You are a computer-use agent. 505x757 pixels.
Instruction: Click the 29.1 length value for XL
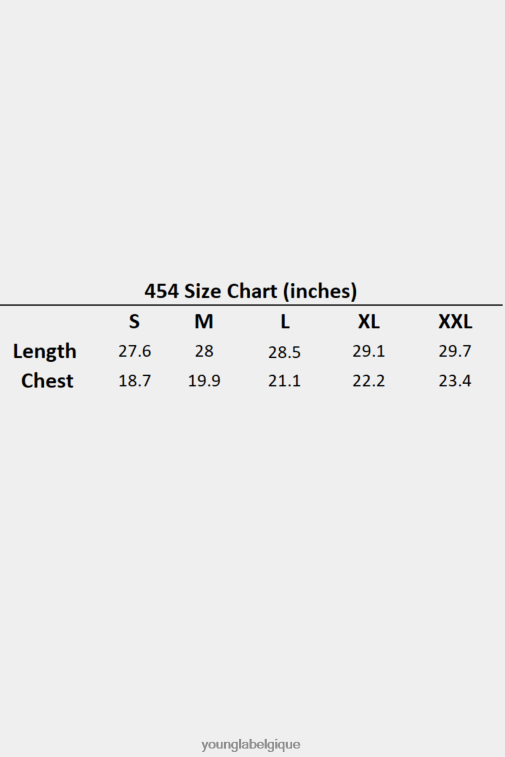pos(369,351)
